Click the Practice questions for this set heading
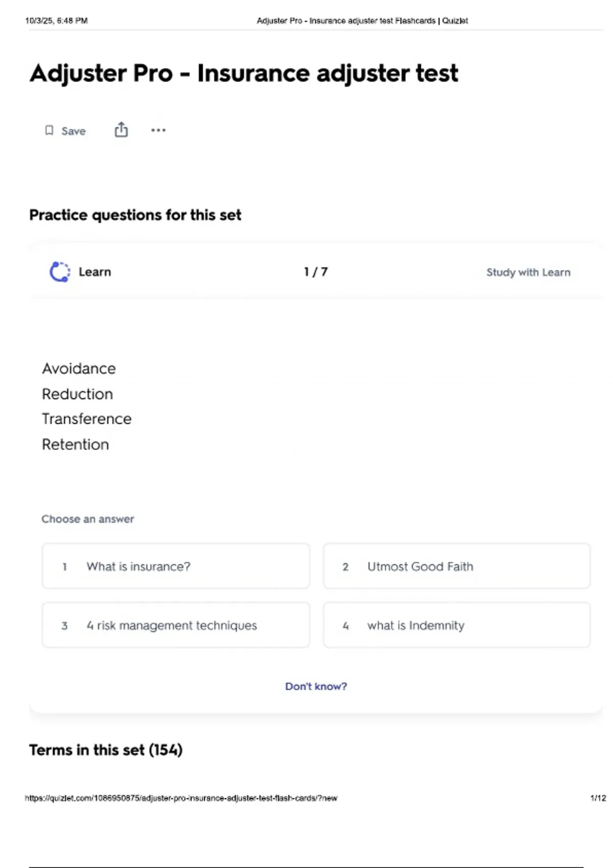This screenshot has width=613, height=868. (x=135, y=215)
